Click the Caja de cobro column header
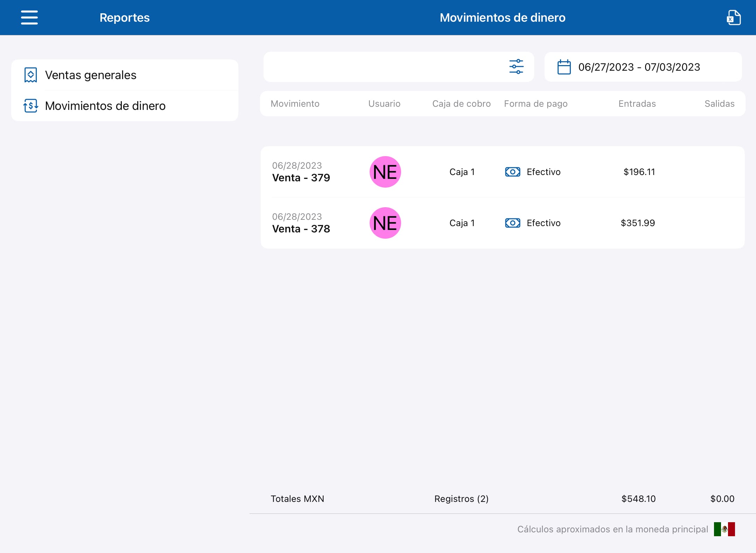This screenshot has width=756, height=553. click(461, 104)
